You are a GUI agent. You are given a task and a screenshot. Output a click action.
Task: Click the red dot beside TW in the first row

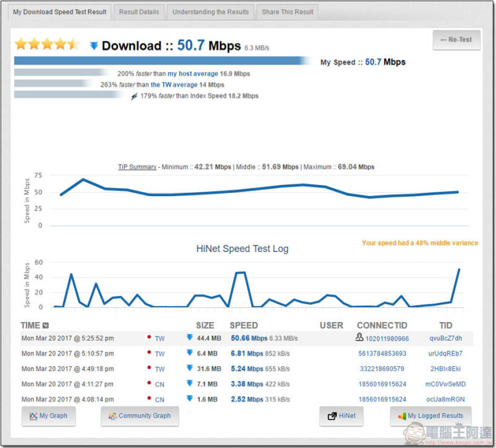(x=149, y=336)
